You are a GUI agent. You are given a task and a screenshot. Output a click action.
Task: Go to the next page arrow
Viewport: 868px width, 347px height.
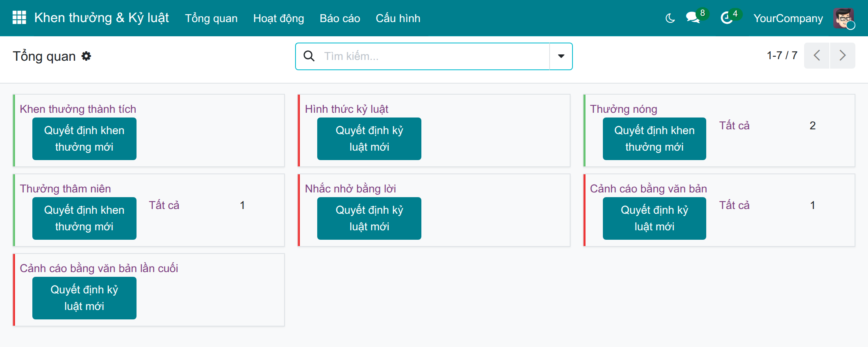coord(843,56)
